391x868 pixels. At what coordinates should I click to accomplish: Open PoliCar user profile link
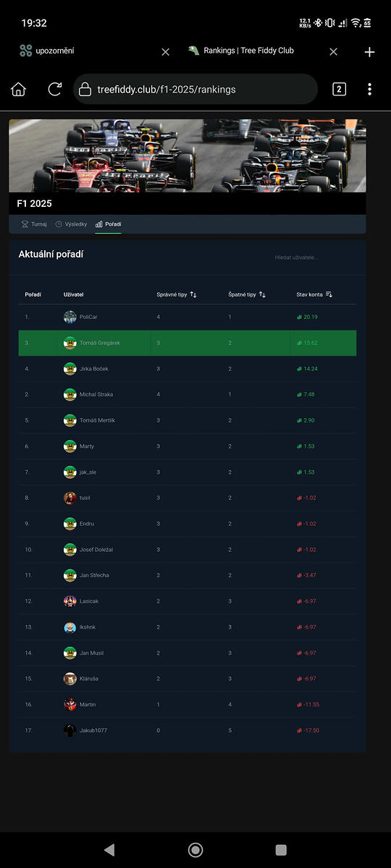(x=88, y=317)
